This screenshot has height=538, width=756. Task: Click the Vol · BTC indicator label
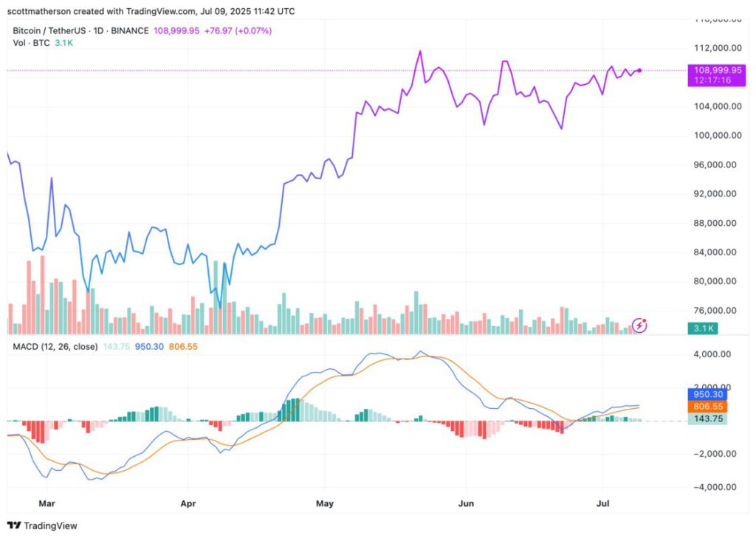click(31, 43)
